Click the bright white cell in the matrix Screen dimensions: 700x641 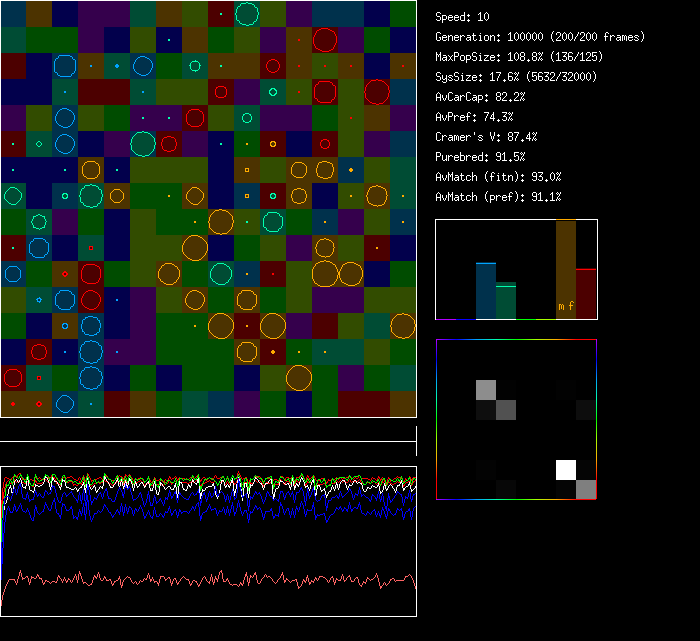pos(566,469)
